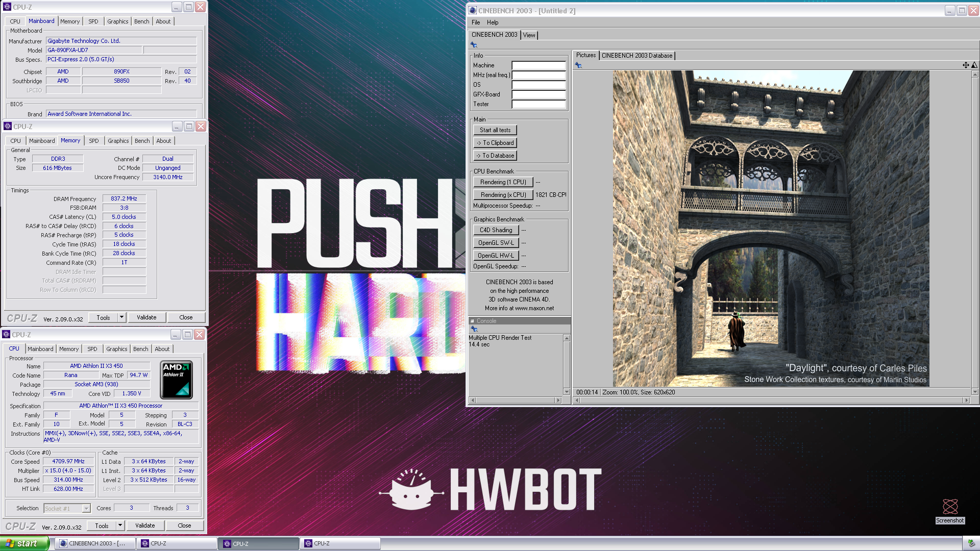Open the About tab in the Memory CPU-Z window

(x=164, y=141)
